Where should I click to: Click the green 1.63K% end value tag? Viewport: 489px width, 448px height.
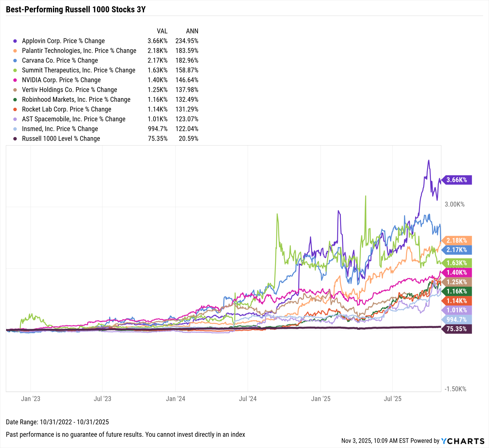pos(457,263)
